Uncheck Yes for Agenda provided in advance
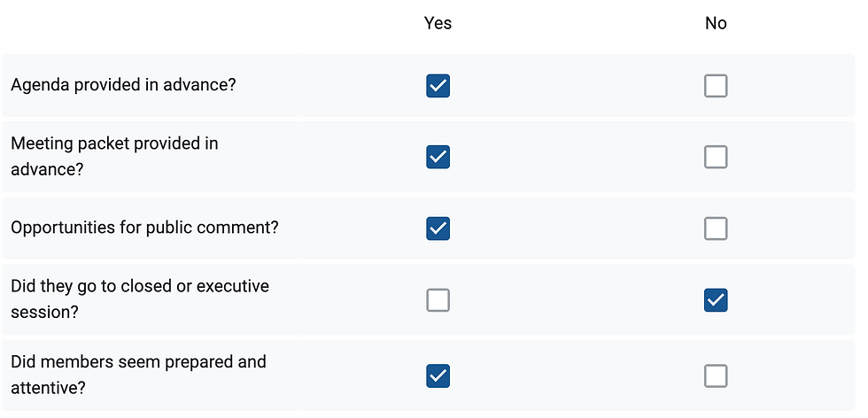 438,86
